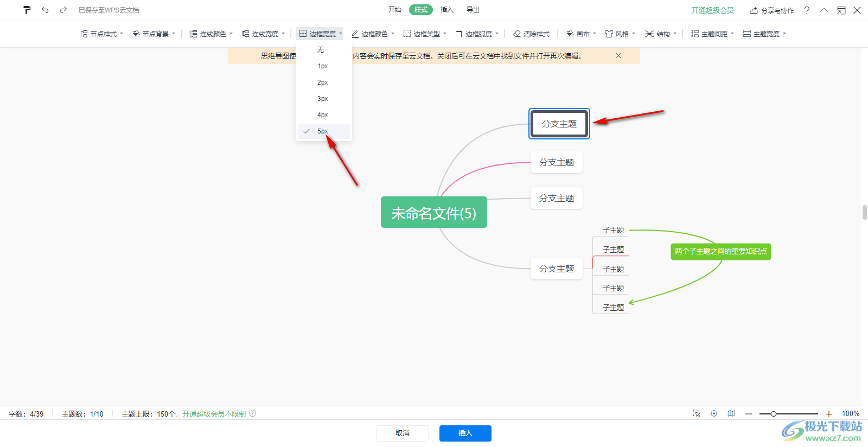Click the 取消 button

[403, 433]
